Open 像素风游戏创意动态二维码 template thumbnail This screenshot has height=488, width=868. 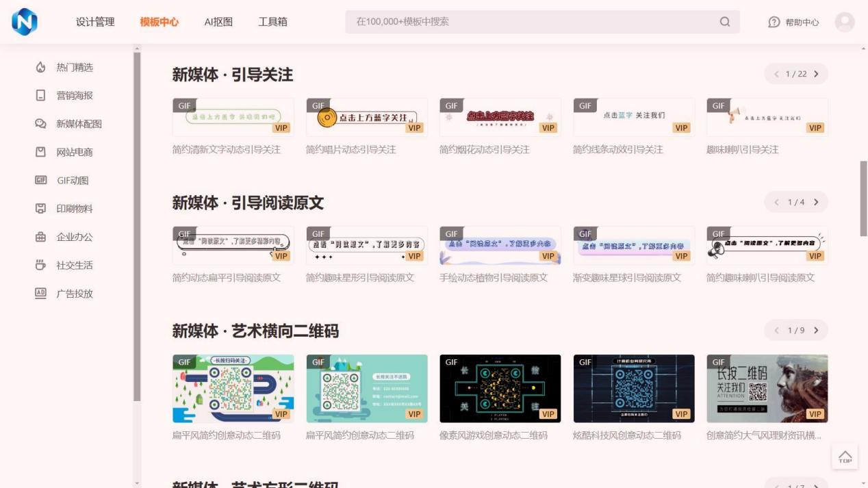click(500, 388)
